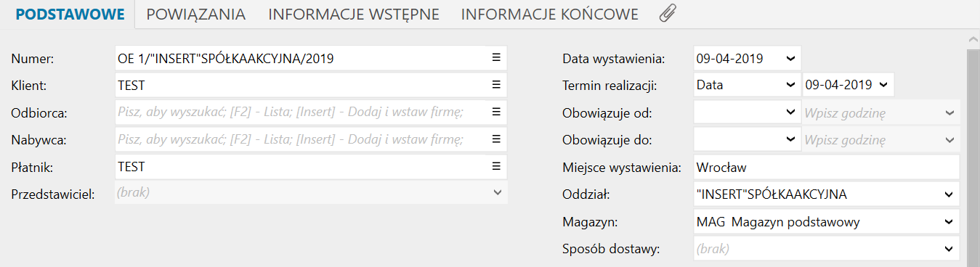The image size is (980, 267).
Task: Open the Informacje końcowe tab
Action: tap(550, 14)
